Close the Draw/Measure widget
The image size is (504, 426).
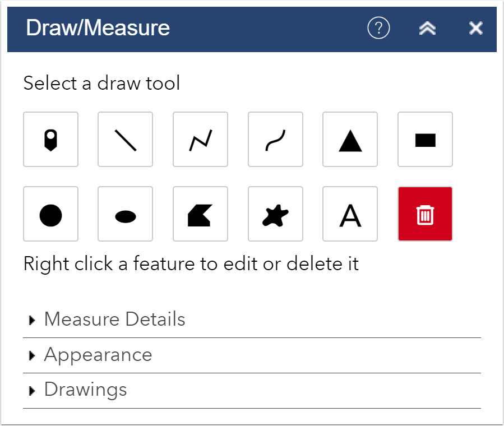point(475,27)
